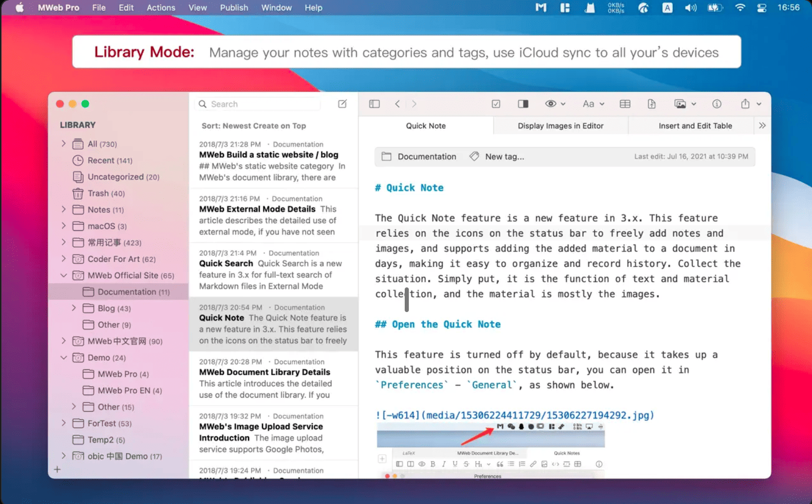Open the Aa font size dropdown
812x504 pixels.
pyautogui.click(x=593, y=104)
